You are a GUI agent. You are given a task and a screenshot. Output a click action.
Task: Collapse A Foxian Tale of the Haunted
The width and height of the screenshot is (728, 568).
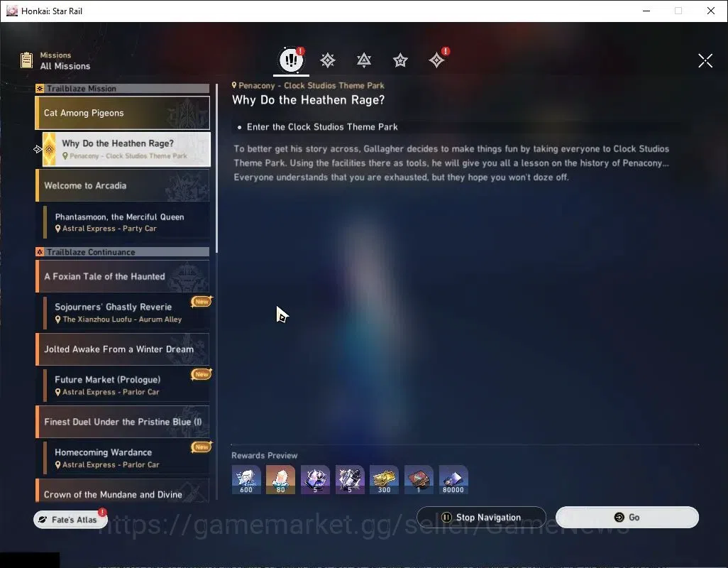point(123,276)
